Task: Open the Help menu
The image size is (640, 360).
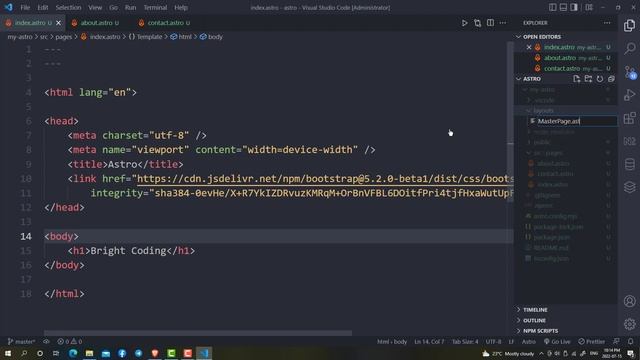Action: point(181,7)
